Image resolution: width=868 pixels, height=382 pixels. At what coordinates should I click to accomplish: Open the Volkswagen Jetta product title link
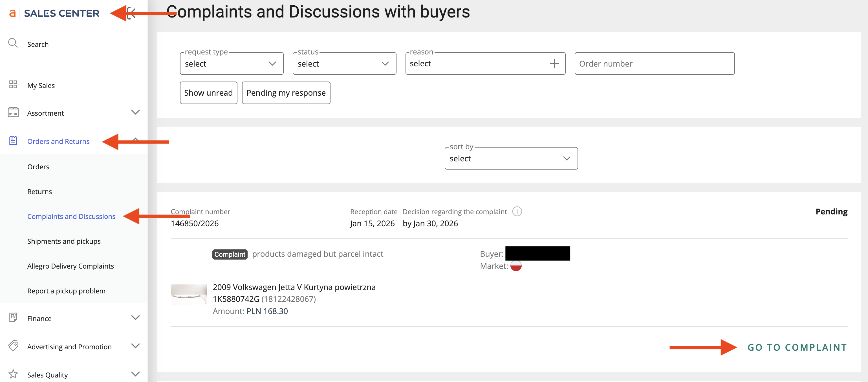(x=294, y=287)
